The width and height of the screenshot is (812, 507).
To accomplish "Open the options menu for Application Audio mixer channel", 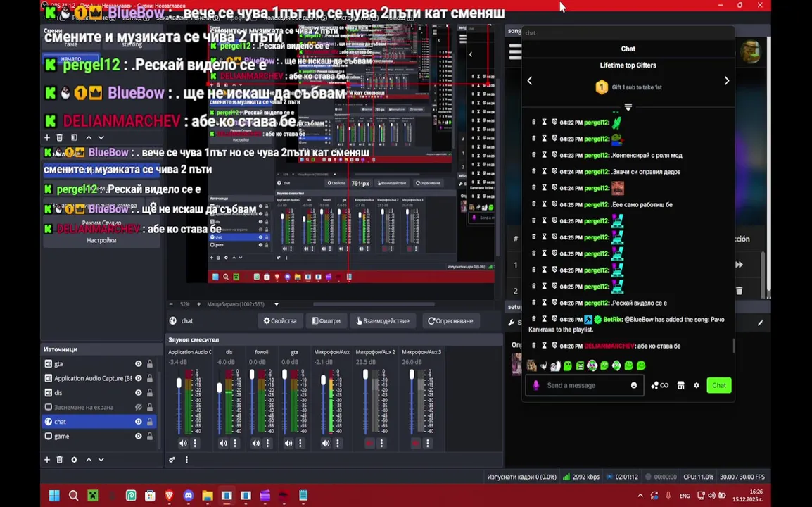I will click(x=195, y=443).
